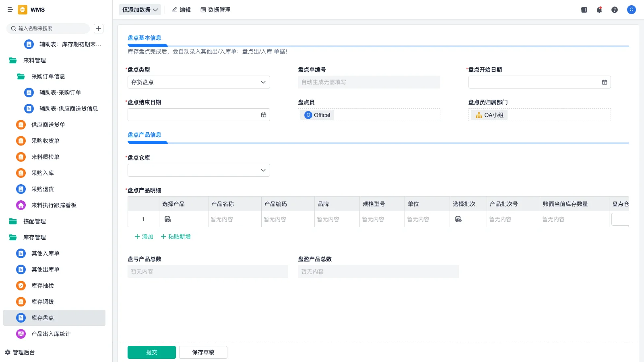Click the 产品名称 column header
Screen dimensions: 644x362
pyautogui.click(x=235, y=204)
